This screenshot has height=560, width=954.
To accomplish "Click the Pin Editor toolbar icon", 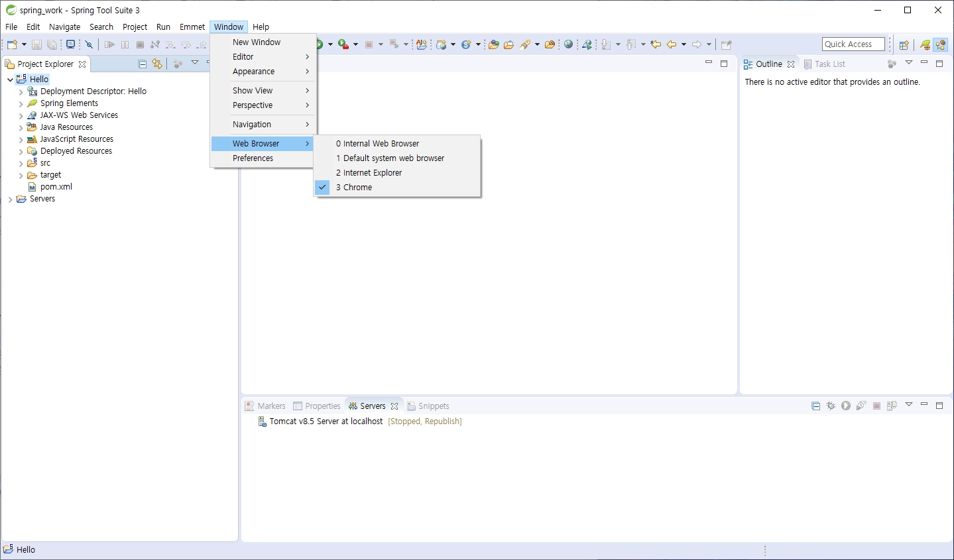I will tap(726, 44).
